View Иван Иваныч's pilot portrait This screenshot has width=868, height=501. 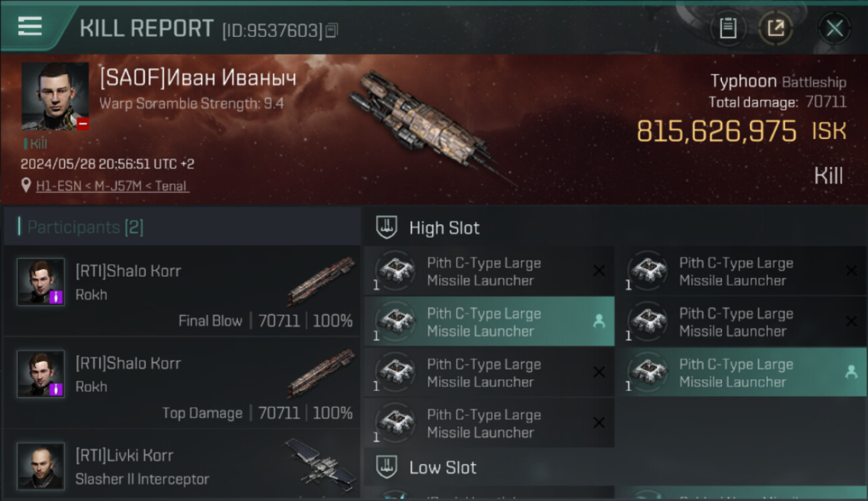[55, 96]
